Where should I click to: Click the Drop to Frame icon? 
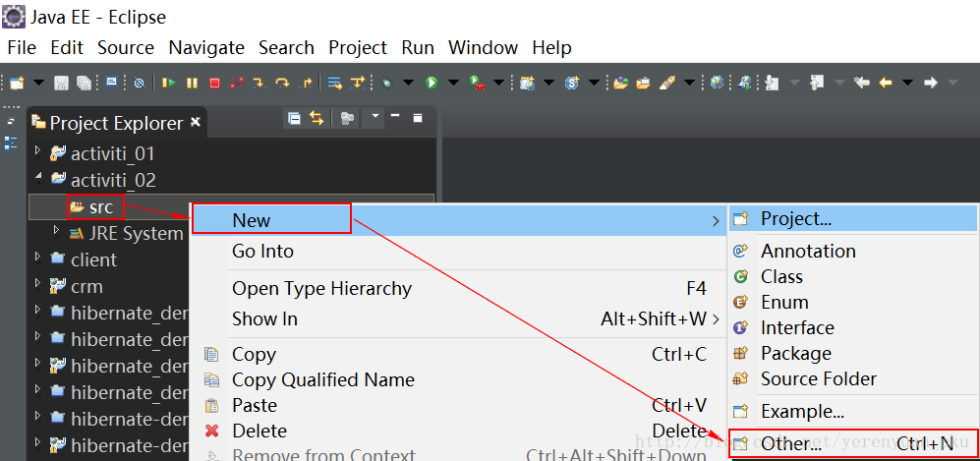tap(335, 83)
